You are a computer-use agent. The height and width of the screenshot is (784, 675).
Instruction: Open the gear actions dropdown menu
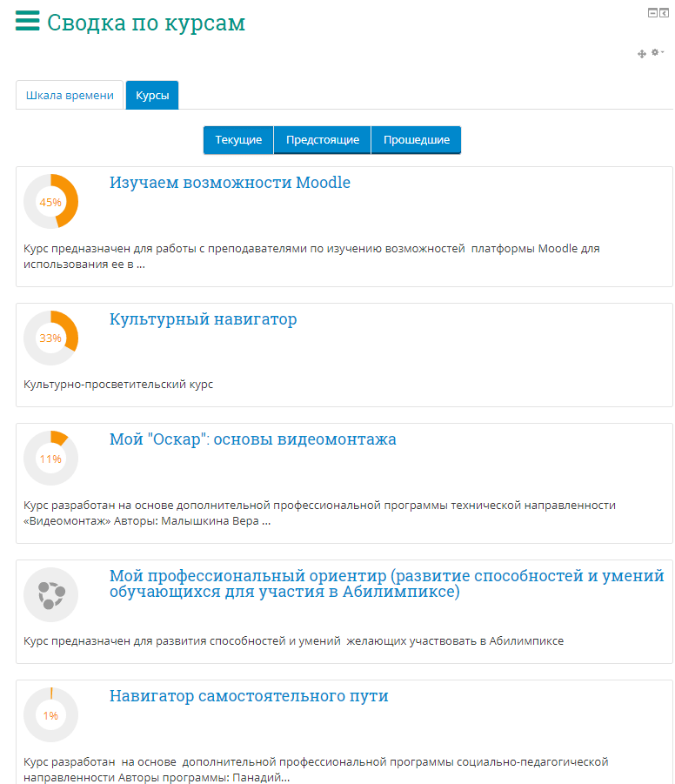[658, 53]
